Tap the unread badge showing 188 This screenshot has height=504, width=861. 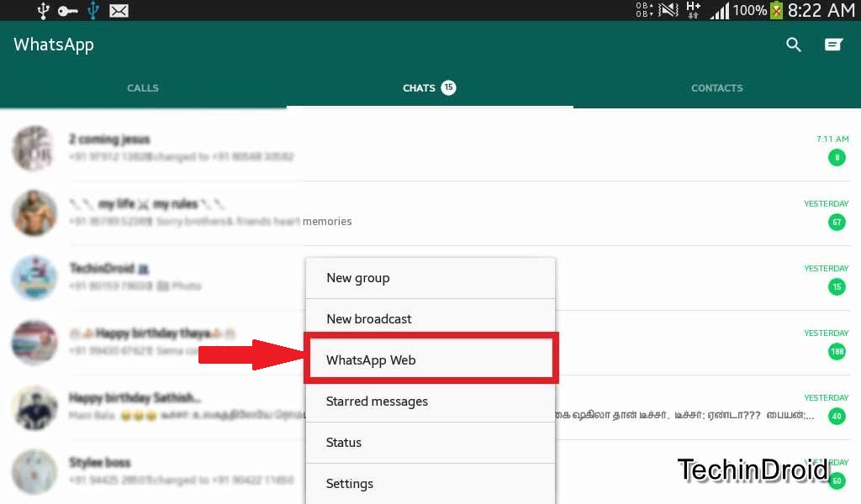coord(837,351)
